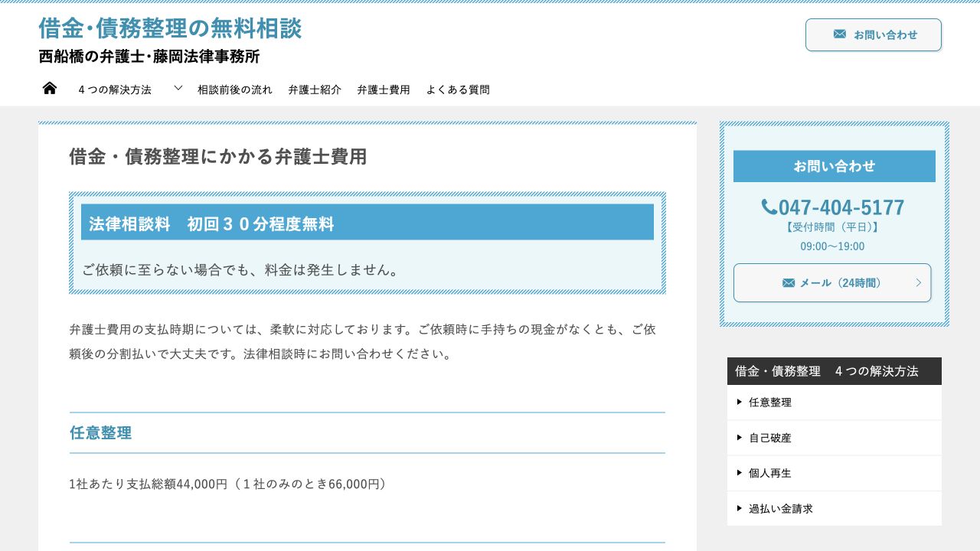Click the site title 借金・債務整理の無料相談

(170, 28)
